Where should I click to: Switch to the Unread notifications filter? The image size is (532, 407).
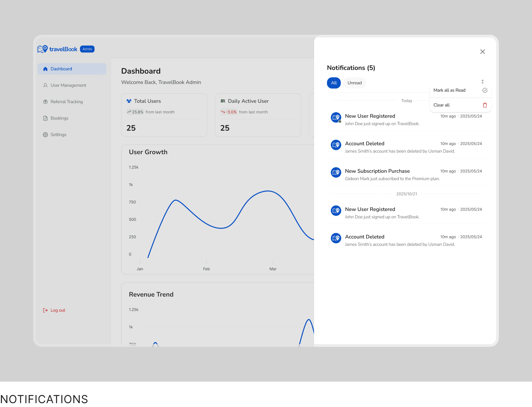(354, 83)
